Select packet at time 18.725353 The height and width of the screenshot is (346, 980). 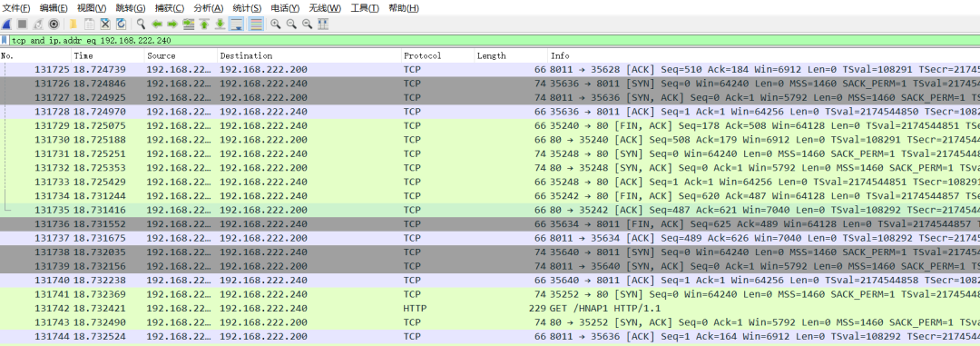pos(490,168)
